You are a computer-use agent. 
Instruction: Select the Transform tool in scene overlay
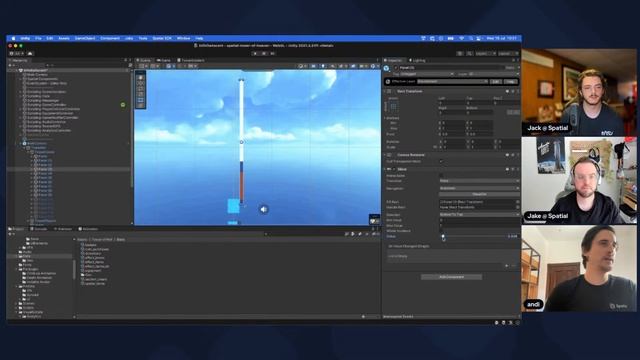(x=141, y=106)
